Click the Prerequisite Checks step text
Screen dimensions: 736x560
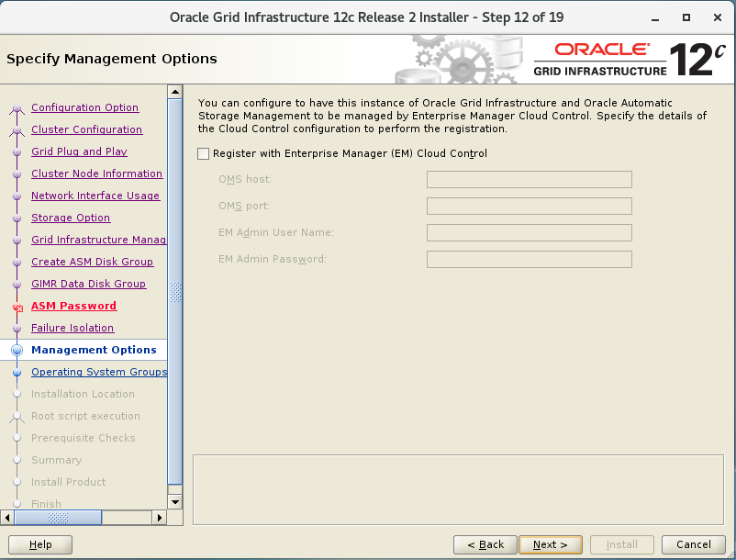[x=84, y=439]
